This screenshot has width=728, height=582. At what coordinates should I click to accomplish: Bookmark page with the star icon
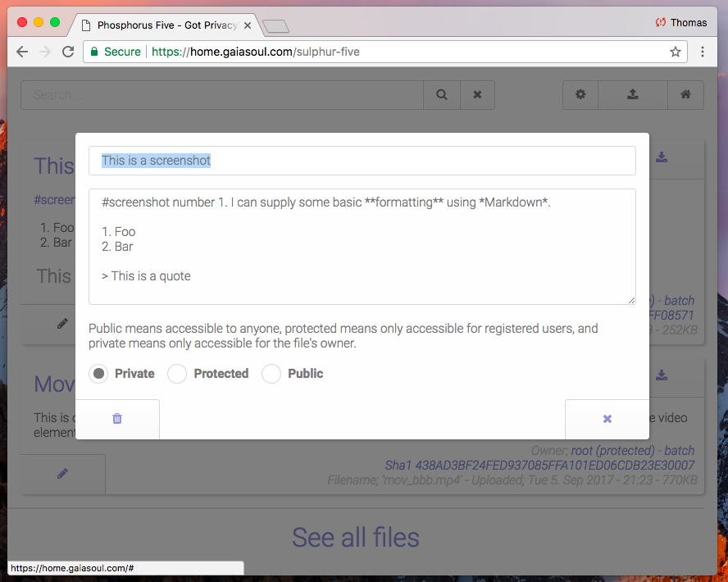(x=675, y=52)
